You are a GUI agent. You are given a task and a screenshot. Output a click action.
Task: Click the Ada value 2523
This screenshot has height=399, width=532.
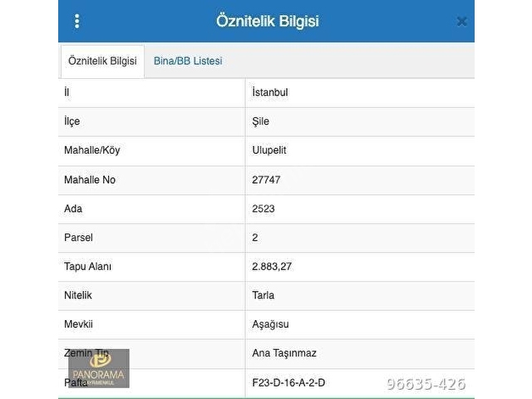(264, 209)
